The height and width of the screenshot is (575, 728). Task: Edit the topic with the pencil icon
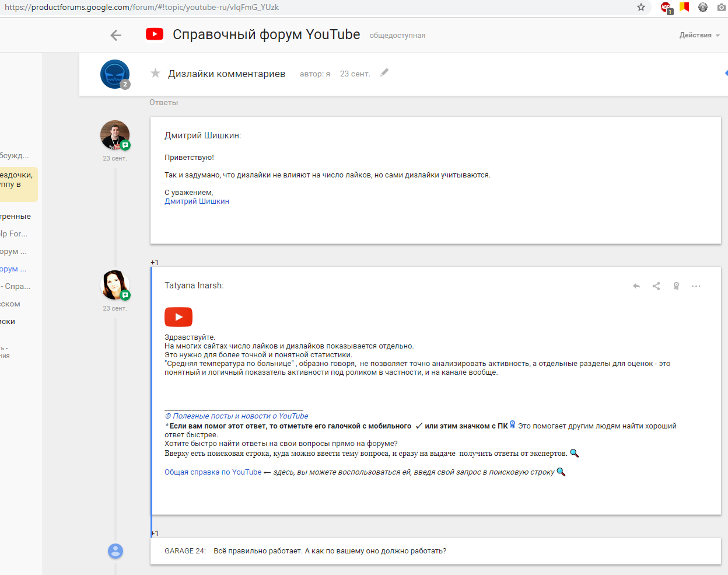point(384,72)
